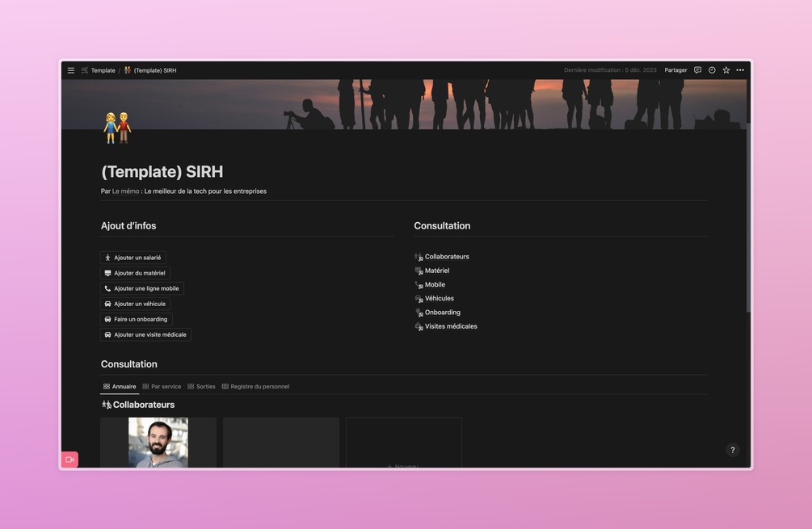The height and width of the screenshot is (529, 812).
Task: Open the Onboarding database link
Action: pos(442,313)
